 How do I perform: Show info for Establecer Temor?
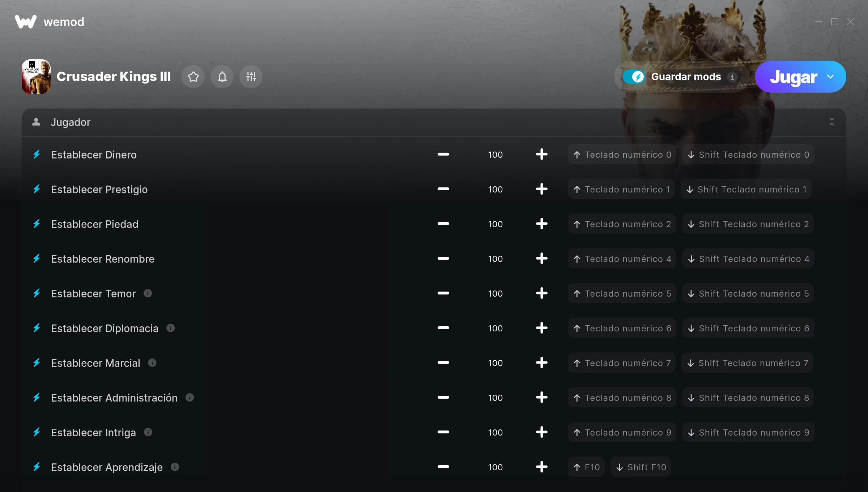148,293
